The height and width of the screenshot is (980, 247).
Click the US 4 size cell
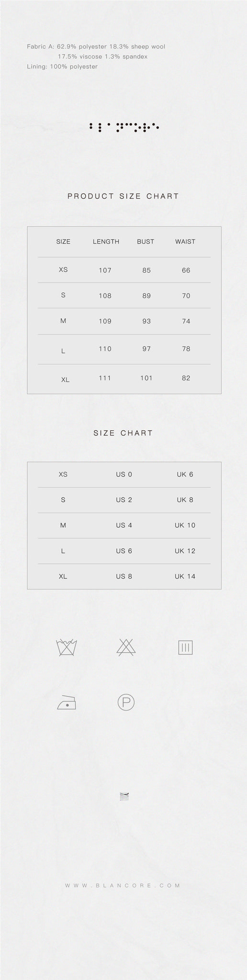124,525
